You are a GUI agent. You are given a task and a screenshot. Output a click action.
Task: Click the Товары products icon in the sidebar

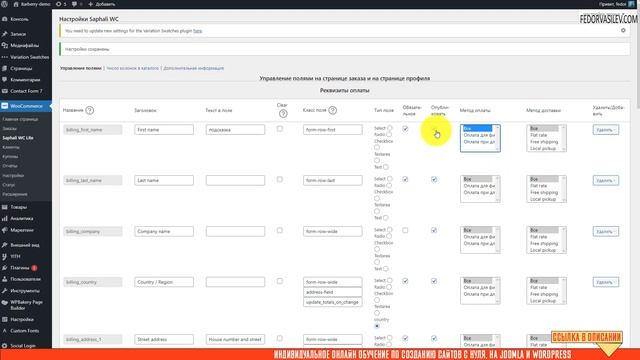coord(5,207)
